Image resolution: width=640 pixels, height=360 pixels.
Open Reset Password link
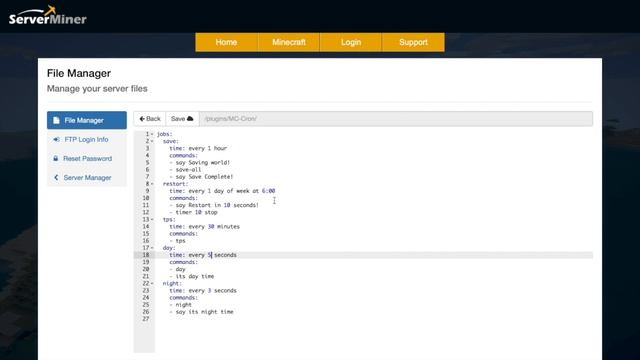87,158
